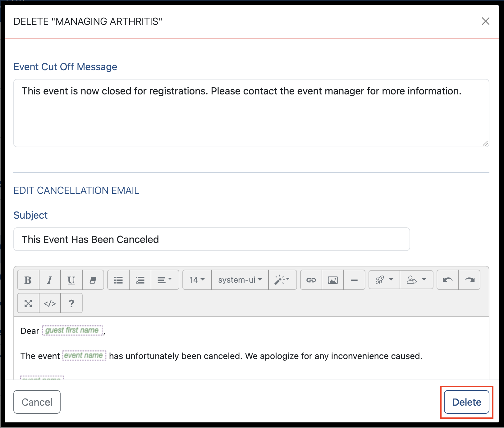
Task: Select the event name placeholder in the sentence
Action: 84,355
